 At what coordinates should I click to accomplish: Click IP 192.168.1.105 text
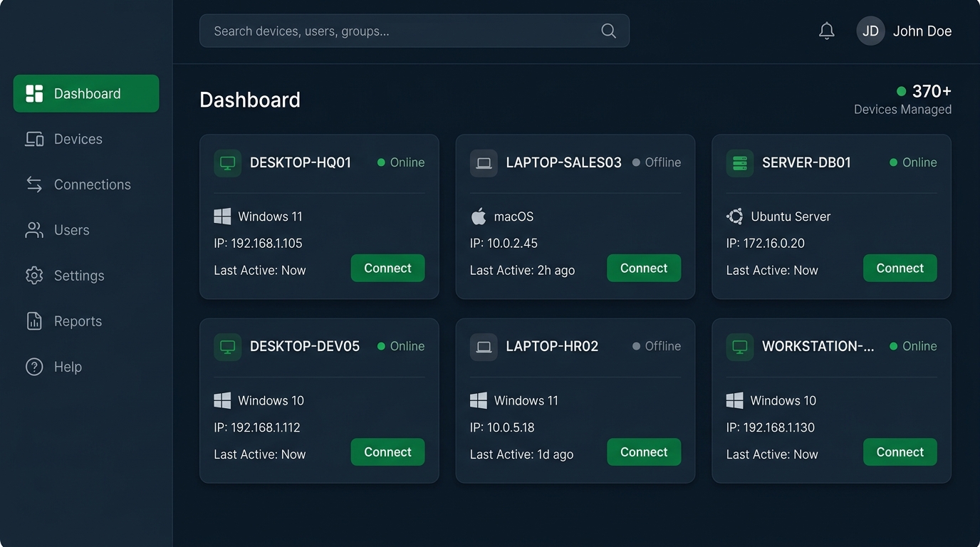(x=258, y=244)
